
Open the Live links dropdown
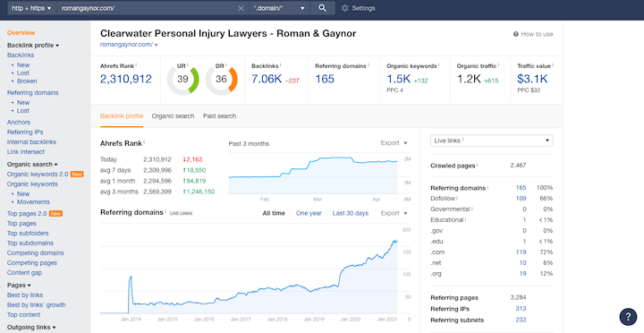[492, 141]
